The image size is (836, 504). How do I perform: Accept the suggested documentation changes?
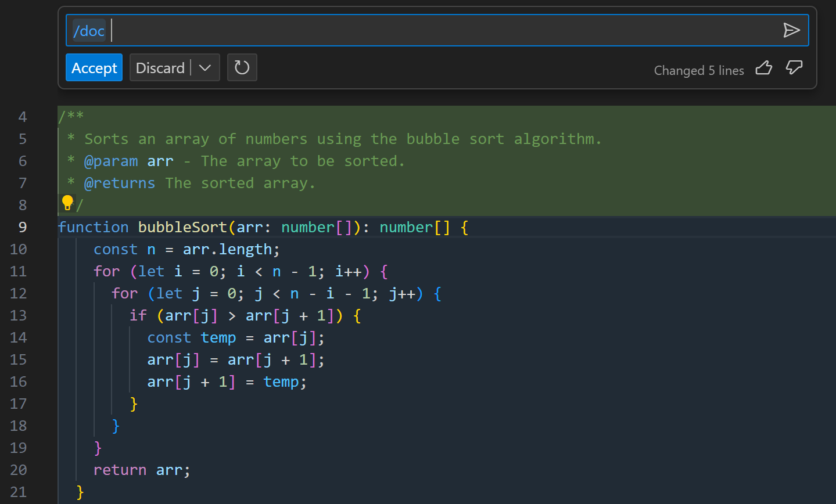coord(94,67)
